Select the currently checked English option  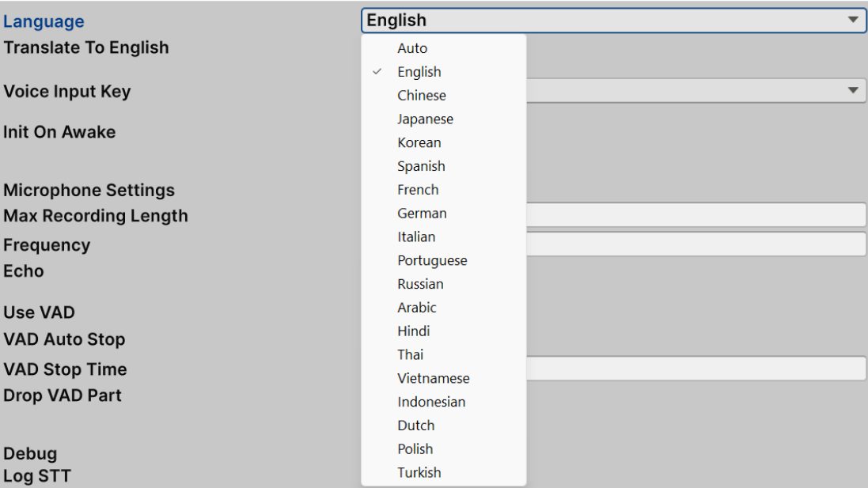pyautogui.click(x=419, y=71)
